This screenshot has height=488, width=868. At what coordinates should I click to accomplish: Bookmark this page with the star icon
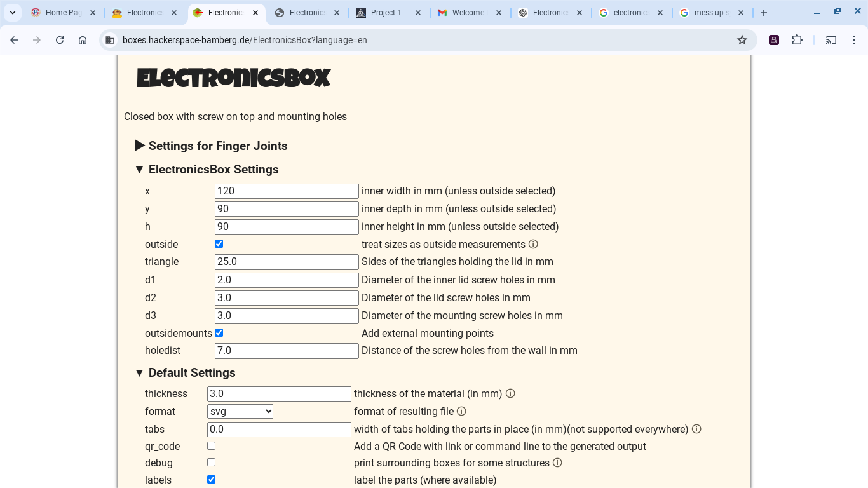[x=742, y=40]
